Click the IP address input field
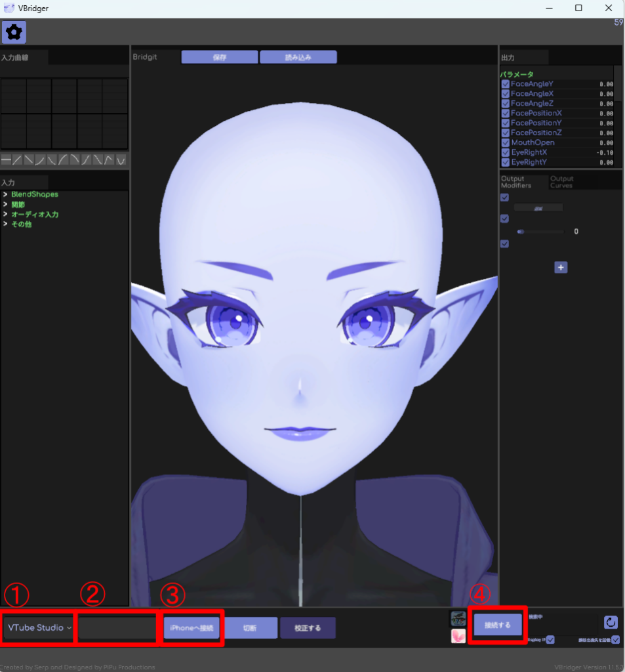This screenshot has height=672, width=625. point(117,628)
